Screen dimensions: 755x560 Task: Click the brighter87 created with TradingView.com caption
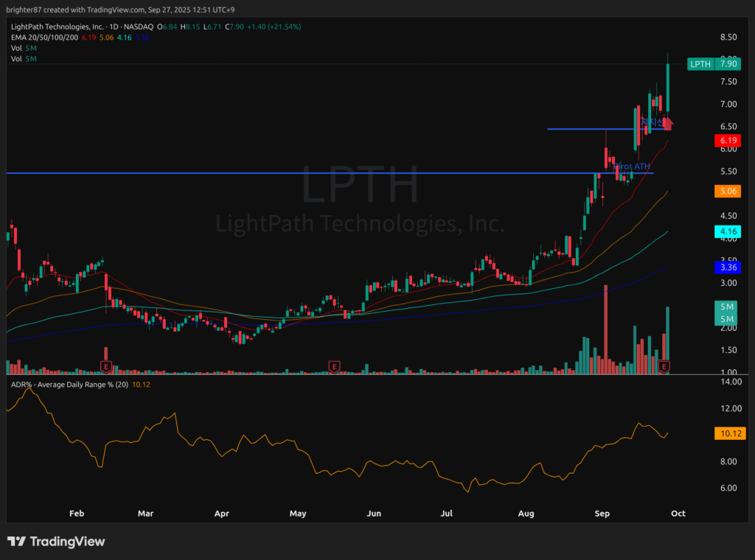tap(120, 10)
